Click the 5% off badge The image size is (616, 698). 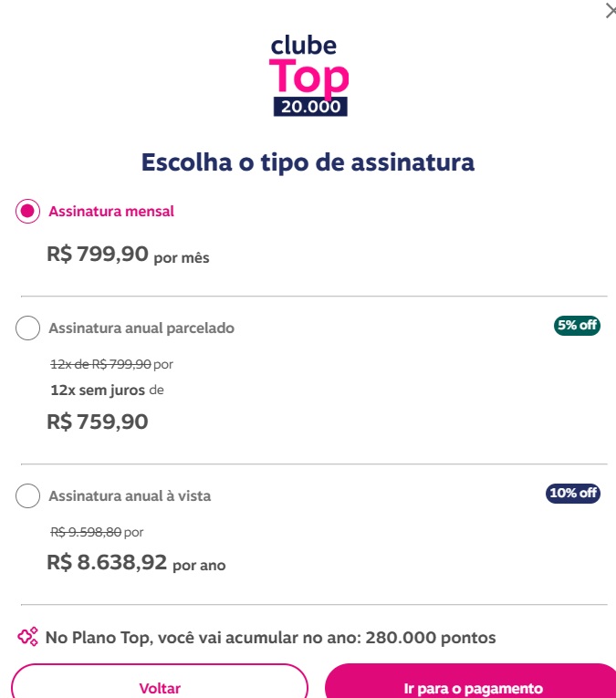(x=577, y=326)
